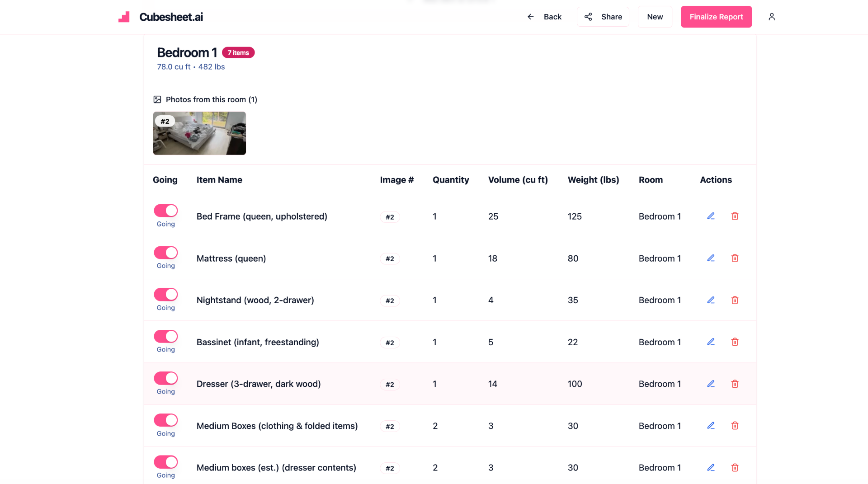Go Back to previous page
The width and height of the screenshot is (868, 484).
544,17
